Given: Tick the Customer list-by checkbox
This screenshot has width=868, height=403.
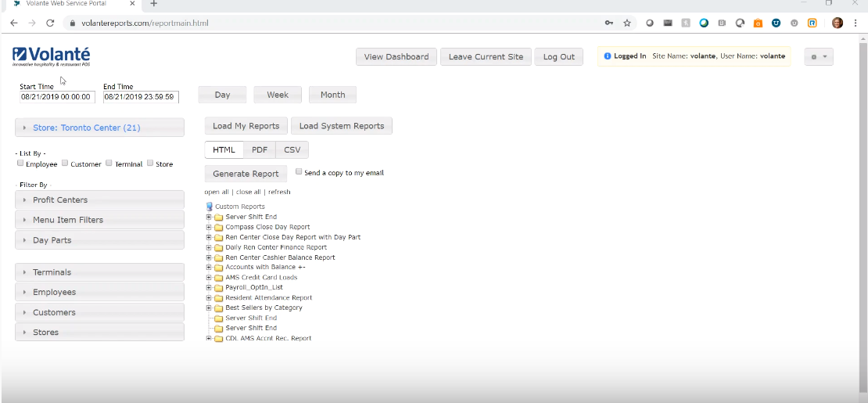Looking at the screenshot, I should pos(66,164).
